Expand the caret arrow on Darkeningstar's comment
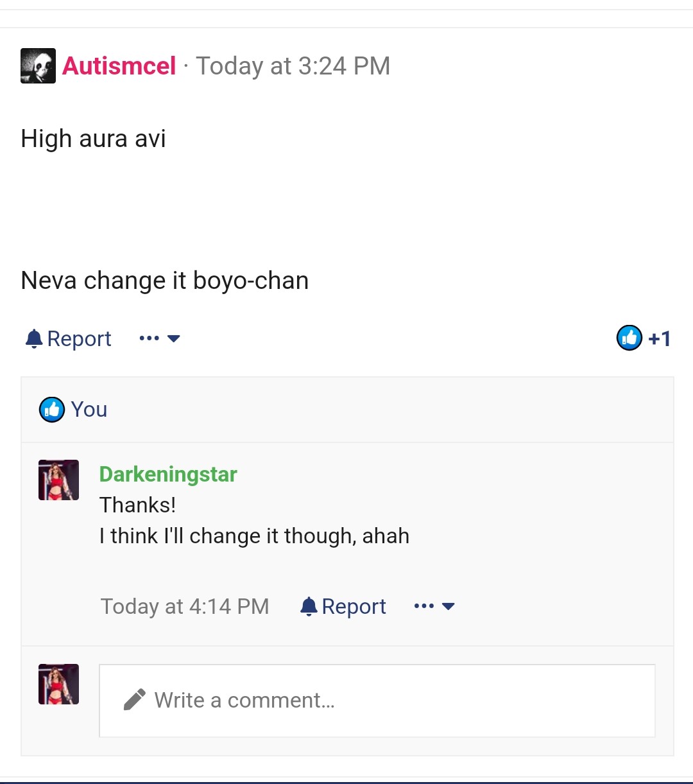Viewport: 693px width, 784px height. pyautogui.click(x=449, y=606)
